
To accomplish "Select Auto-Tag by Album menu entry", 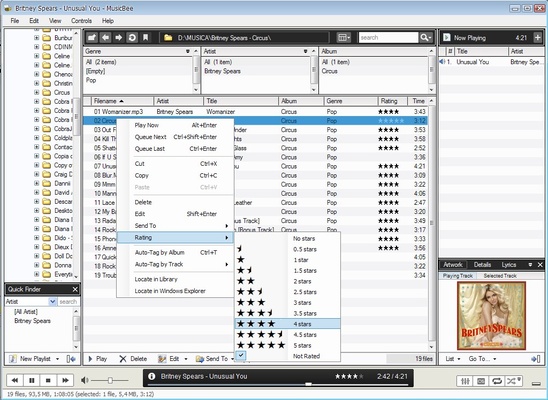I will [175, 253].
